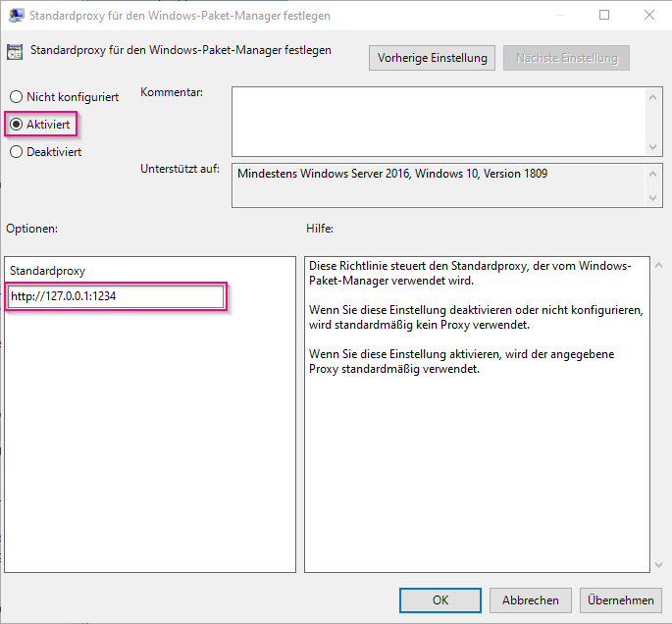Minimize the policy dialog window
This screenshot has height=624, width=672.
point(560,15)
